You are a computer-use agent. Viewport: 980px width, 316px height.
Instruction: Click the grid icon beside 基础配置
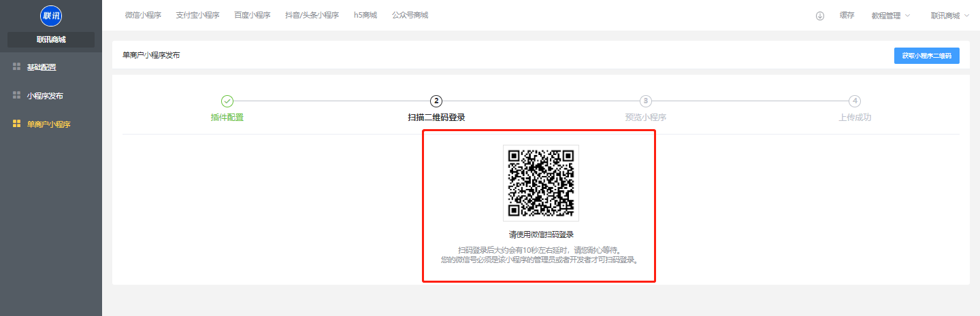16,67
